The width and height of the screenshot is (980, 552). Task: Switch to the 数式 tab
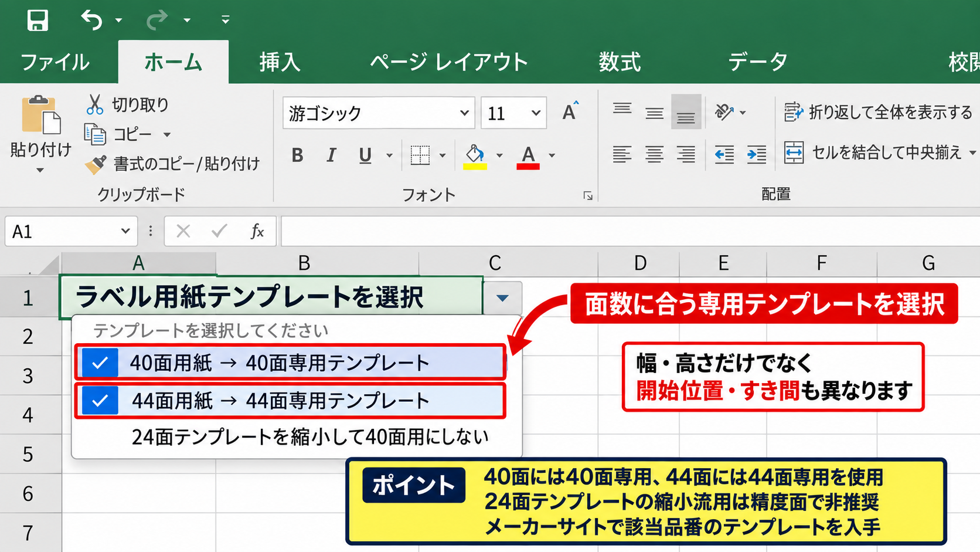(x=620, y=62)
